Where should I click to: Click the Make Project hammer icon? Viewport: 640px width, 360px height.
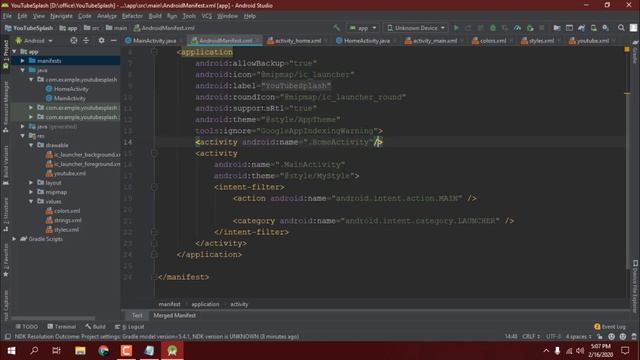click(x=336, y=28)
